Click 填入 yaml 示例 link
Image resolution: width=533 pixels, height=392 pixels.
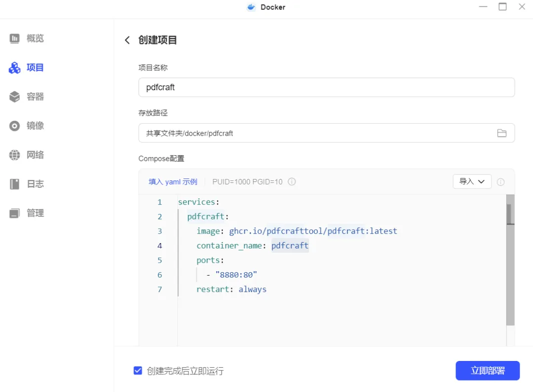click(x=173, y=182)
